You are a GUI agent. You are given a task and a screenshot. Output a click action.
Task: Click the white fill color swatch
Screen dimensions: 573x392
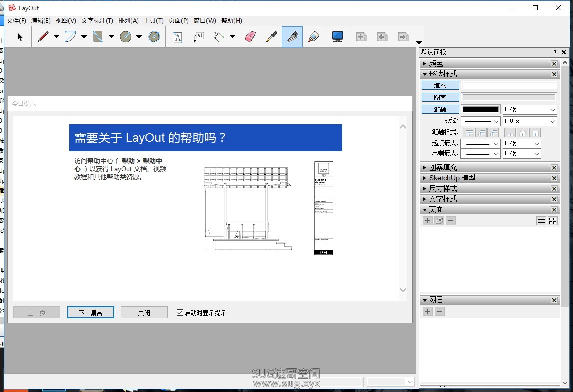pyautogui.click(x=509, y=86)
